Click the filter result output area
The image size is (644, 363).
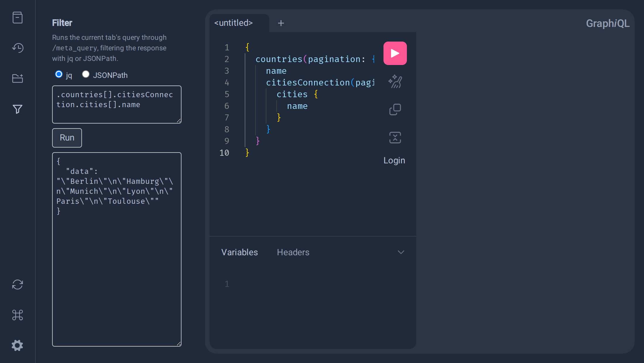(117, 249)
